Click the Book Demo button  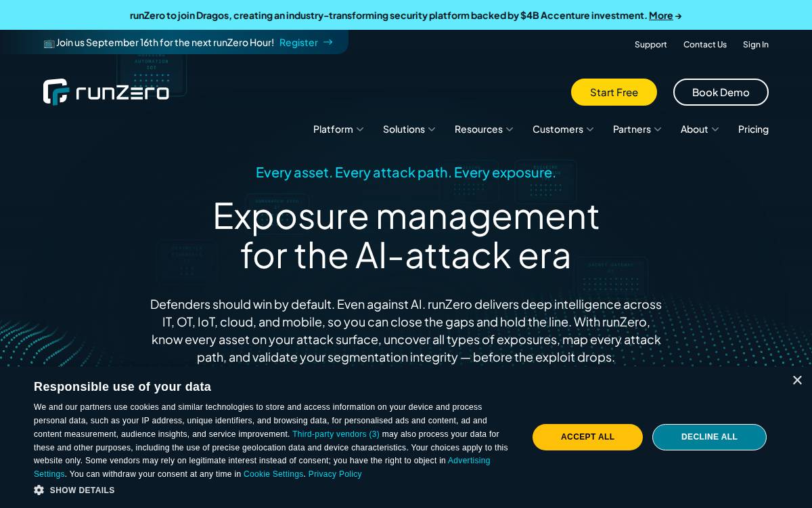point(721,92)
